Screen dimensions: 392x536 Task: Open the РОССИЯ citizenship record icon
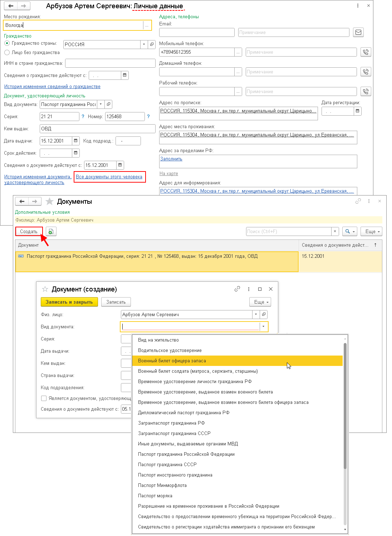tap(152, 44)
